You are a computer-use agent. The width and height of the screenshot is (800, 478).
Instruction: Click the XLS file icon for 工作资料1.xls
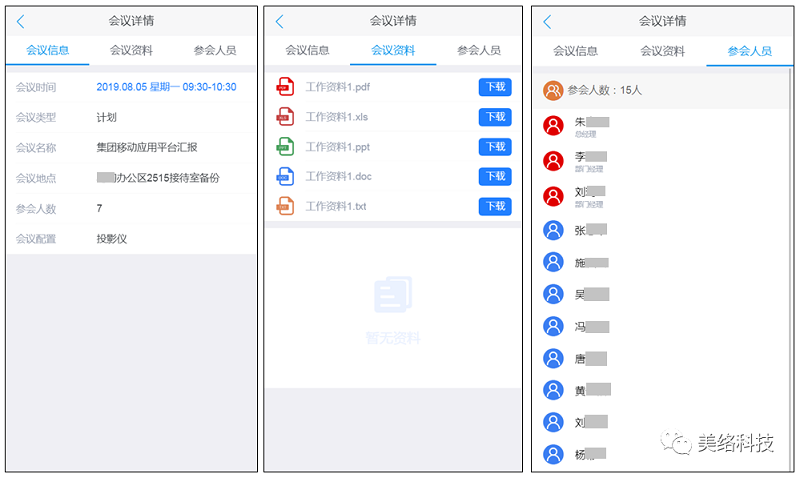pos(285,117)
